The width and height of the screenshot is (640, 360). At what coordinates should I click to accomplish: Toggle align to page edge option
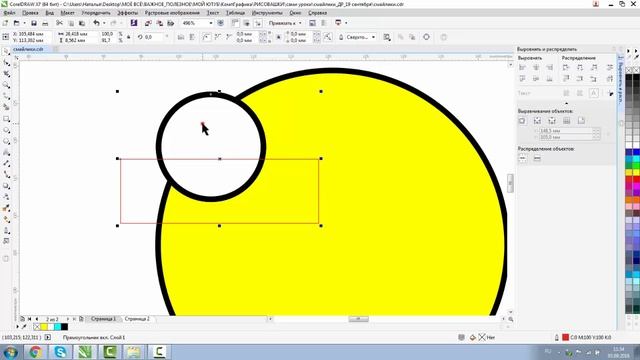(x=537, y=121)
